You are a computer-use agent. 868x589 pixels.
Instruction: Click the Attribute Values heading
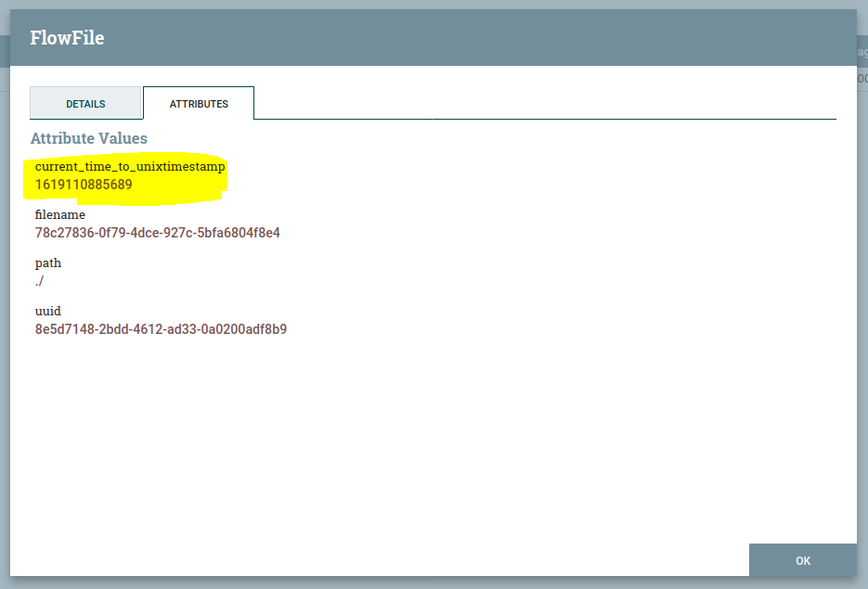pos(90,137)
